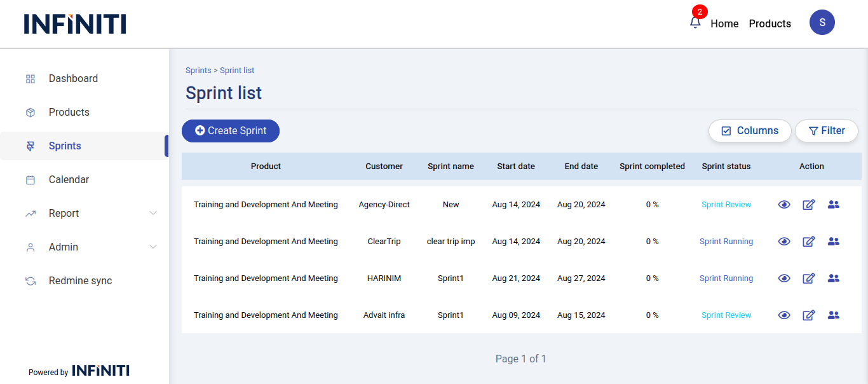Image resolution: width=868 pixels, height=384 pixels.
Task: Open team members for Agency-Direct sprint
Action: [834, 205]
